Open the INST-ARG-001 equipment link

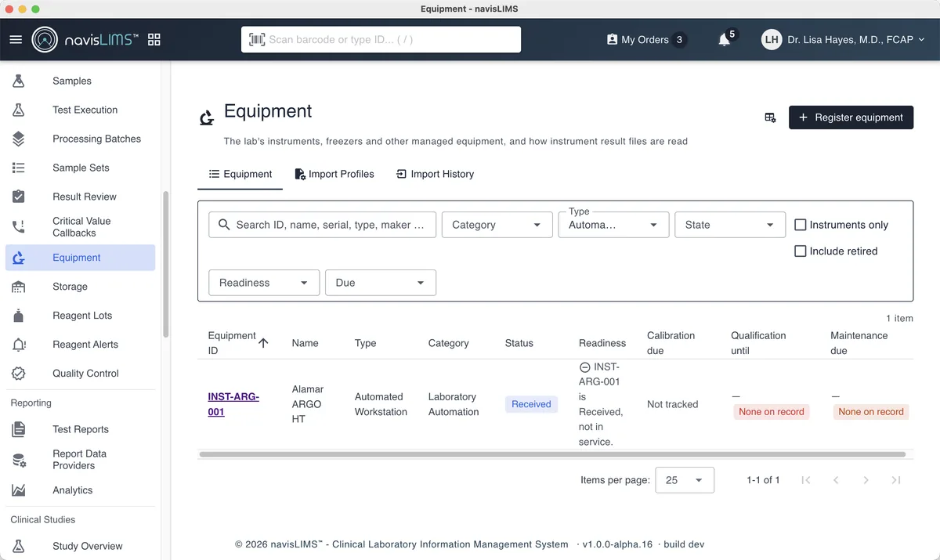click(x=233, y=404)
